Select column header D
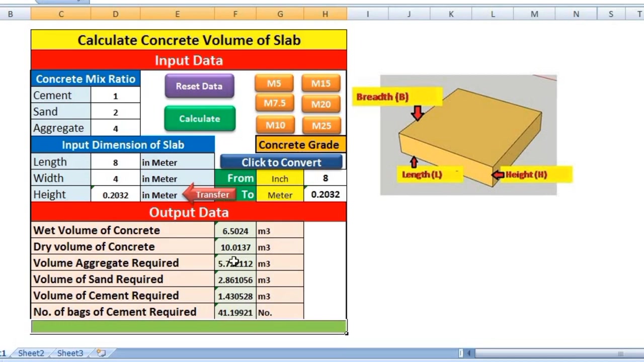644x362 pixels. tap(115, 14)
